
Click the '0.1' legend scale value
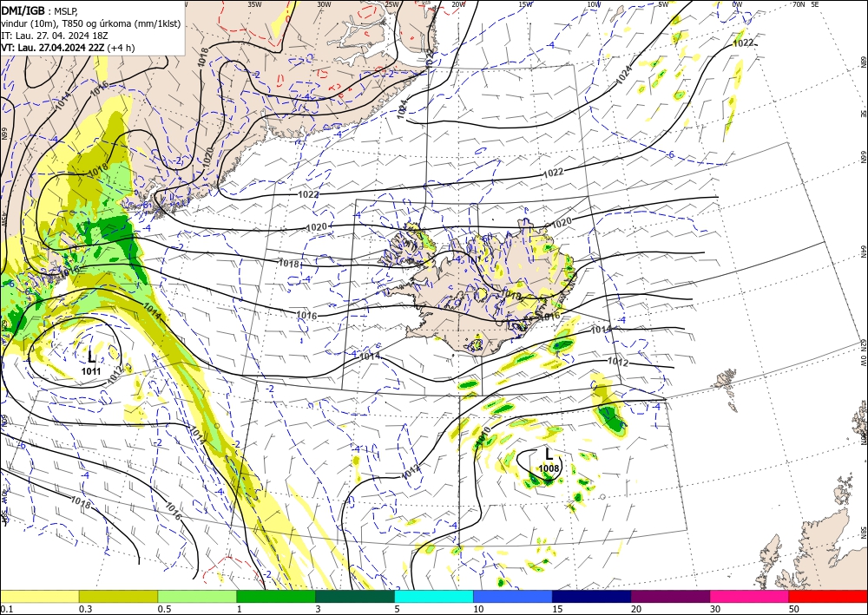tap(5, 609)
